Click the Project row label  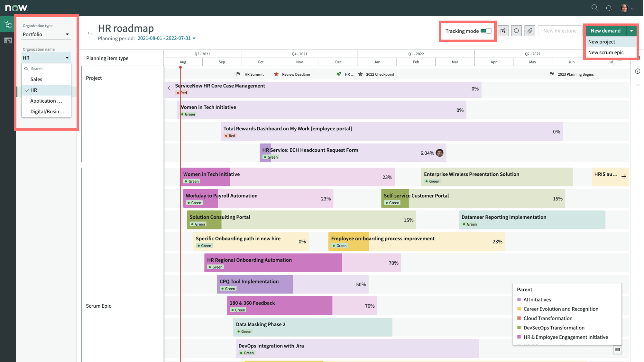(x=94, y=78)
